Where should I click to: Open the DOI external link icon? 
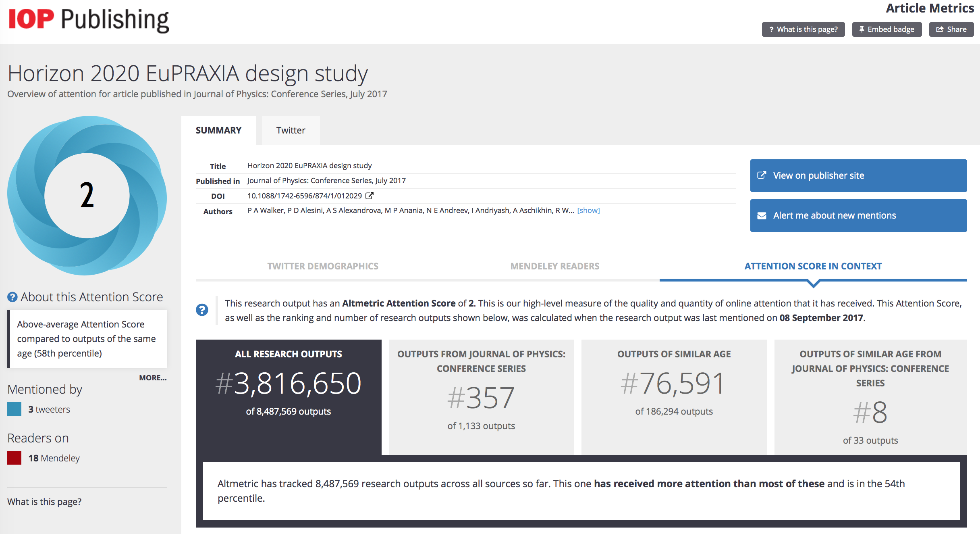click(x=370, y=196)
